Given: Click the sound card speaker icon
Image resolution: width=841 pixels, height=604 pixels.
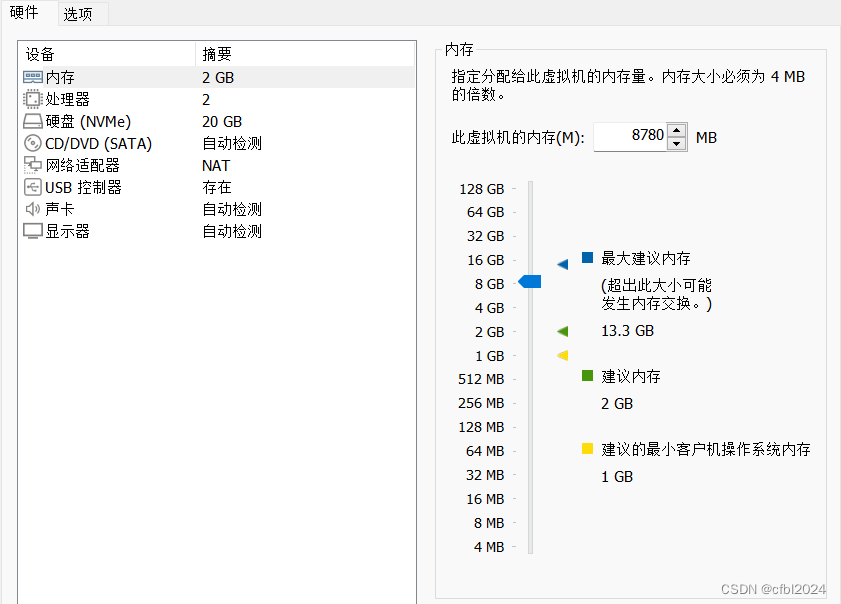Looking at the screenshot, I should click(33, 209).
